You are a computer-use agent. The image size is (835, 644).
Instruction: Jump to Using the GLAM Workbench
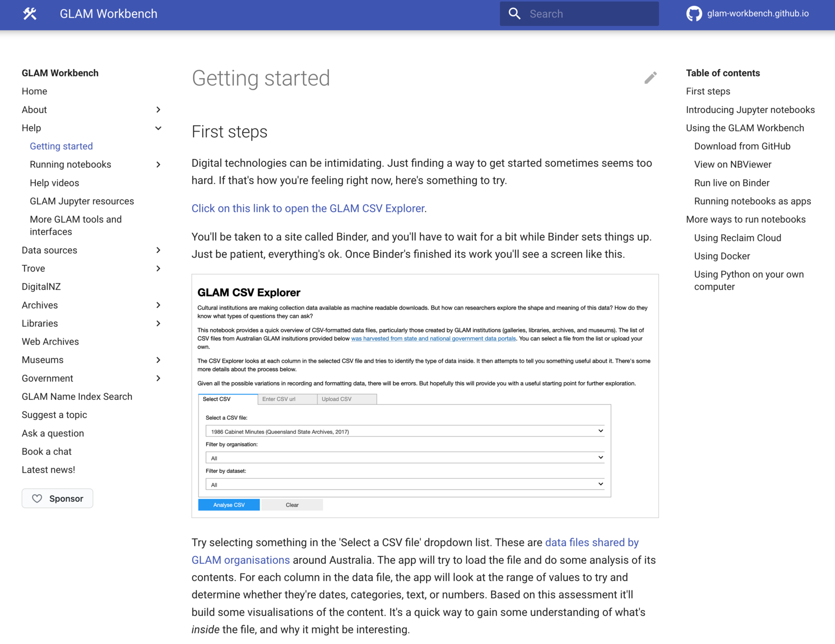click(x=745, y=128)
